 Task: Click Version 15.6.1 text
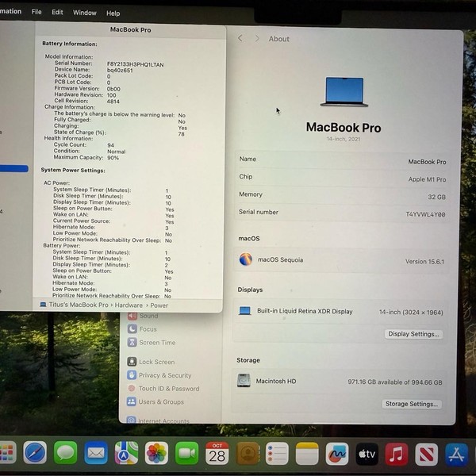[x=424, y=261]
